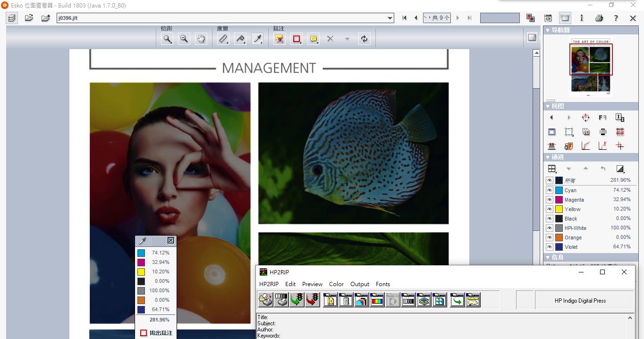Open the yellow note annotation tool
This screenshot has height=339, width=644.
(x=314, y=39)
